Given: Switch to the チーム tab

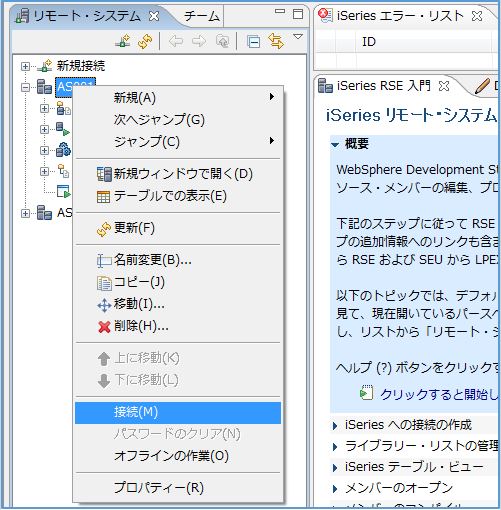Looking at the screenshot, I should pyautogui.click(x=202, y=16).
